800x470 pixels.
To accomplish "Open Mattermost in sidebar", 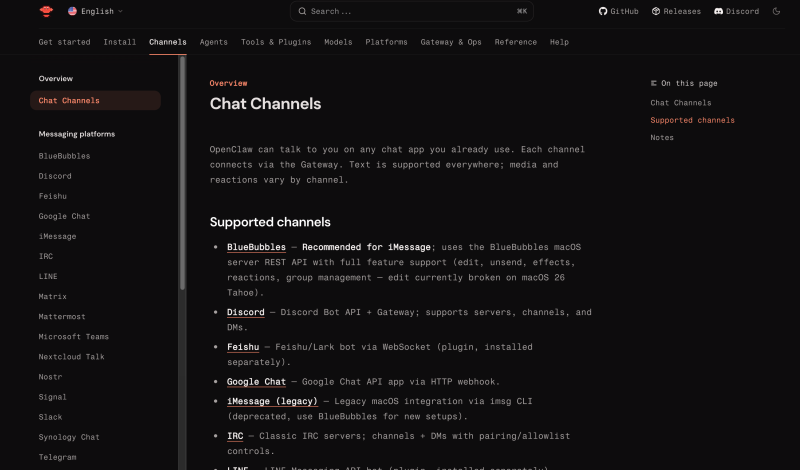I will 62,316.
